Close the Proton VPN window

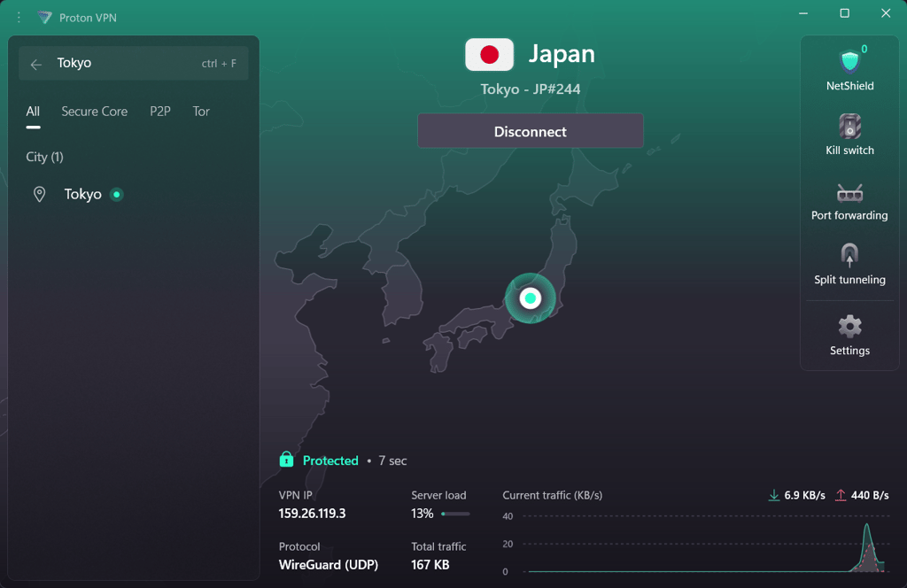point(886,13)
